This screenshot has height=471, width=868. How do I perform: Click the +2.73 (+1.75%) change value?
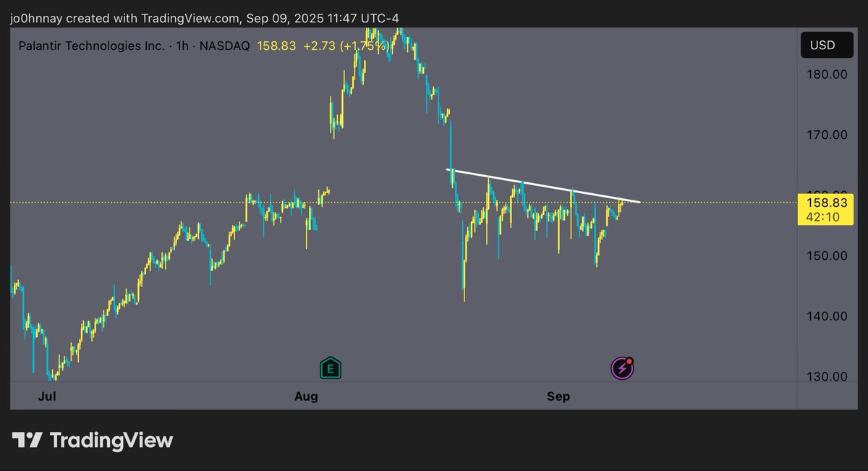point(346,46)
